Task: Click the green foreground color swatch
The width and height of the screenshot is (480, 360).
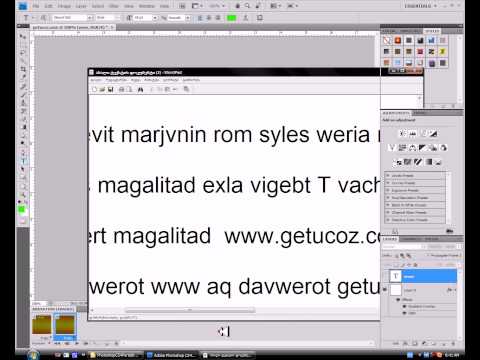Action: click(22, 209)
